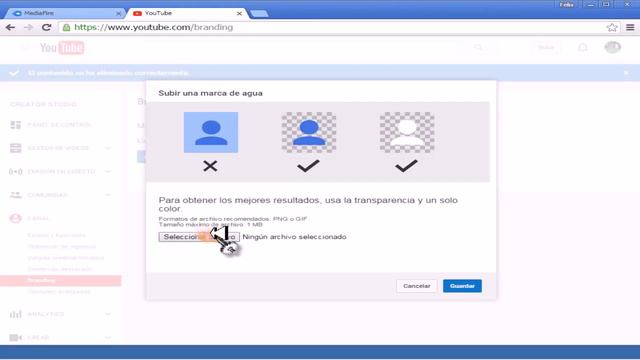
Task: Close the YouTube tab
Action: [239, 13]
